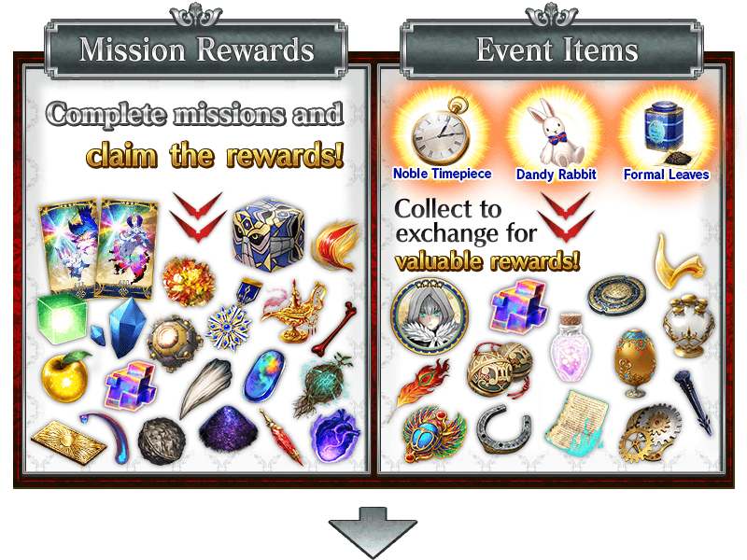Click the green glowing cube item
The image size is (747, 560).
pyautogui.click(x=63, y=318)
